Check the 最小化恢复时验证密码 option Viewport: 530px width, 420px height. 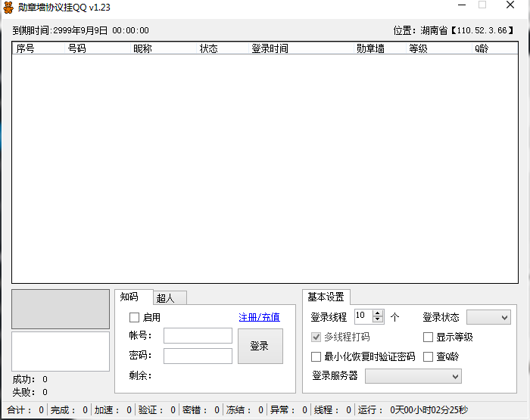[316, 357]
